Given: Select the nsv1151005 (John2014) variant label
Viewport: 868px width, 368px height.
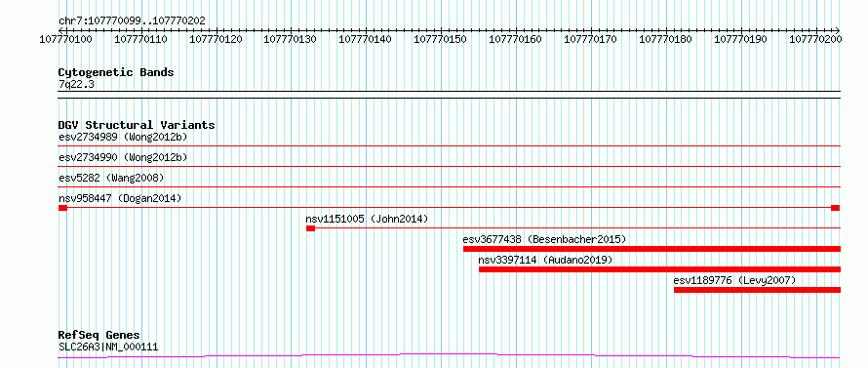Looking at the screenshot, I should (367, 219).
